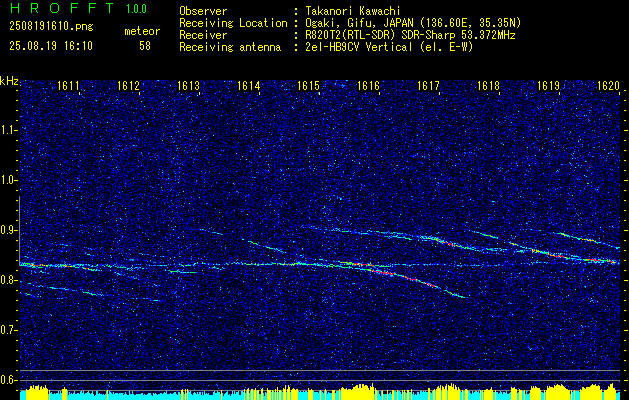Click the kHz axis unit label
The image size is (629, 400).
click(x=9, y=81)
